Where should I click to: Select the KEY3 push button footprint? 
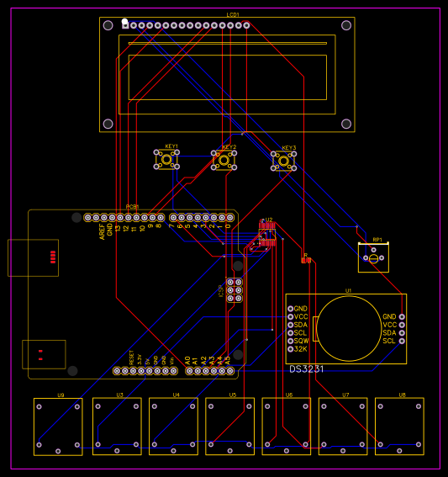(x=283, y=161)
